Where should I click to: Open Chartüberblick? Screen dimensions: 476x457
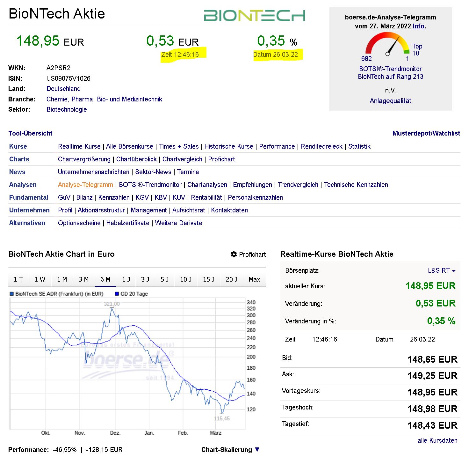[136, 159]
